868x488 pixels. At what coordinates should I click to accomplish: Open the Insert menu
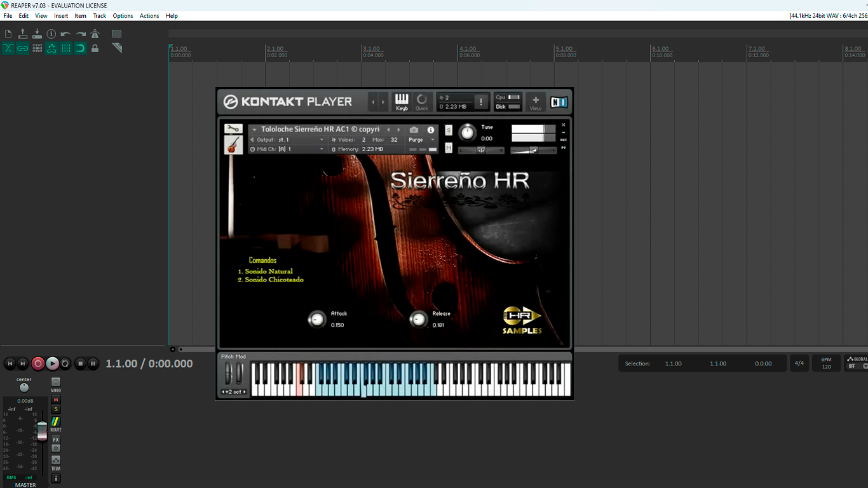pyautogui.click(x=61, y=16)
